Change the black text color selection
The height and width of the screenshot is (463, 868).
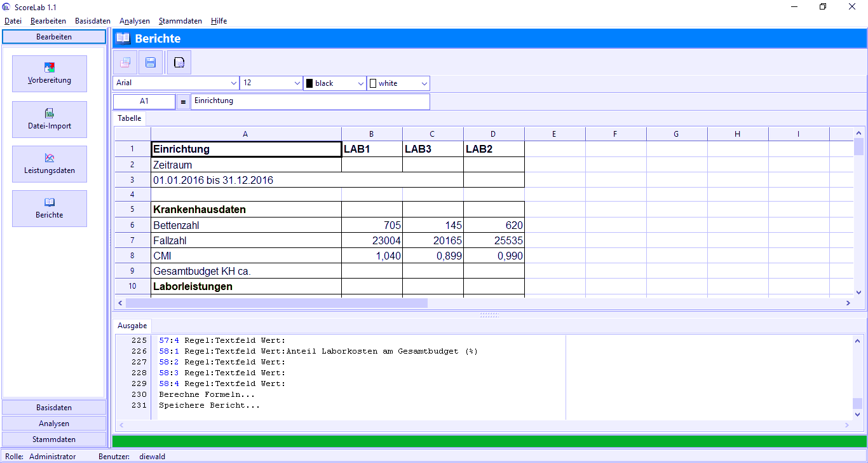pyautogui.click(x=360, y=83)
